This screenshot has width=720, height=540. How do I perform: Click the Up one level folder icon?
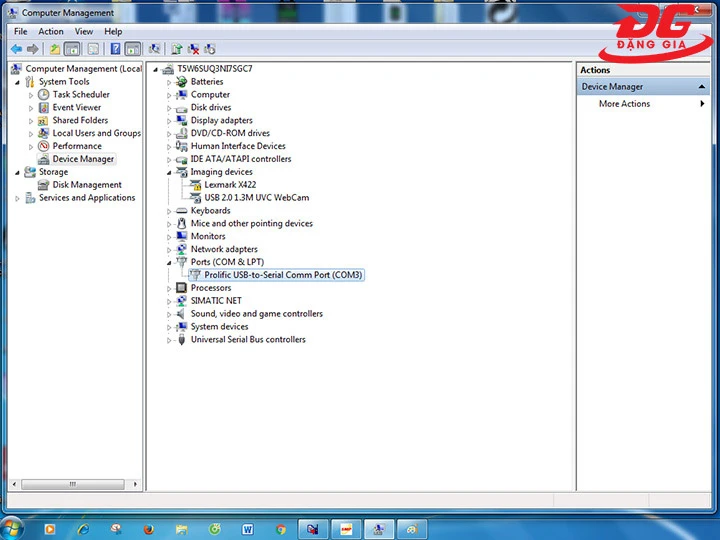(x=55, y=48)
